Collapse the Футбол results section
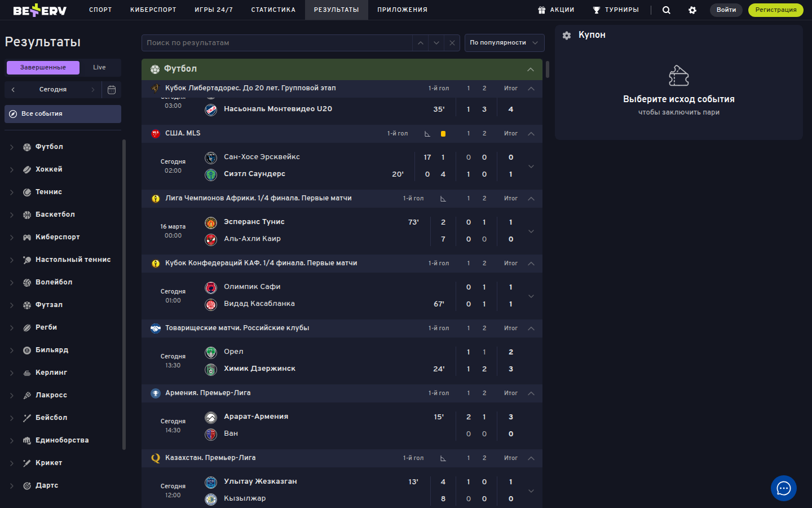 530,69
